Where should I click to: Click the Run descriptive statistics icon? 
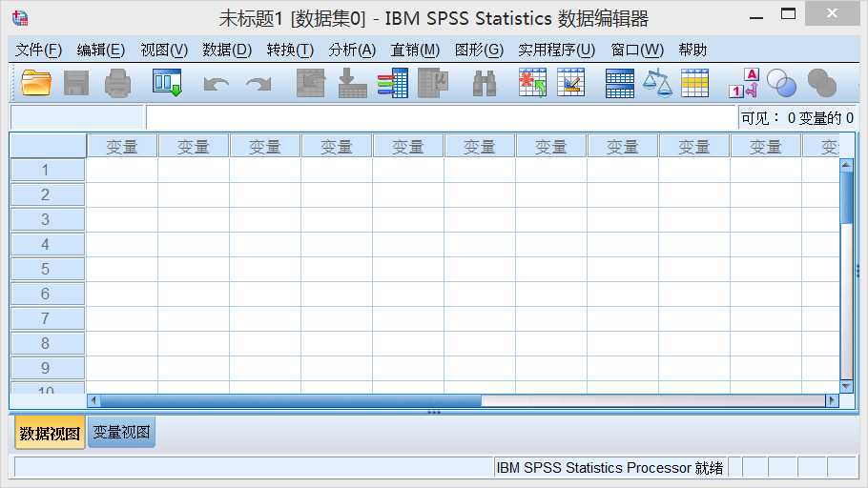coord(433,83)
